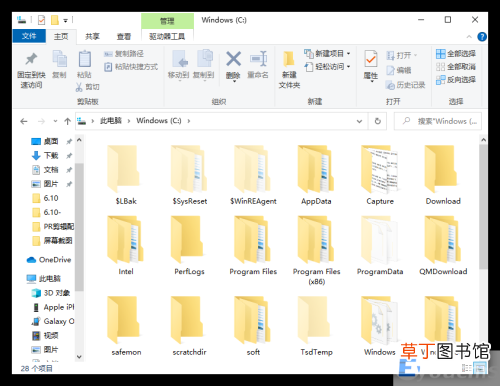Viewport: 500px width, 386px height.
Task: Click the Up one level arrow
Action: (68, 121)
